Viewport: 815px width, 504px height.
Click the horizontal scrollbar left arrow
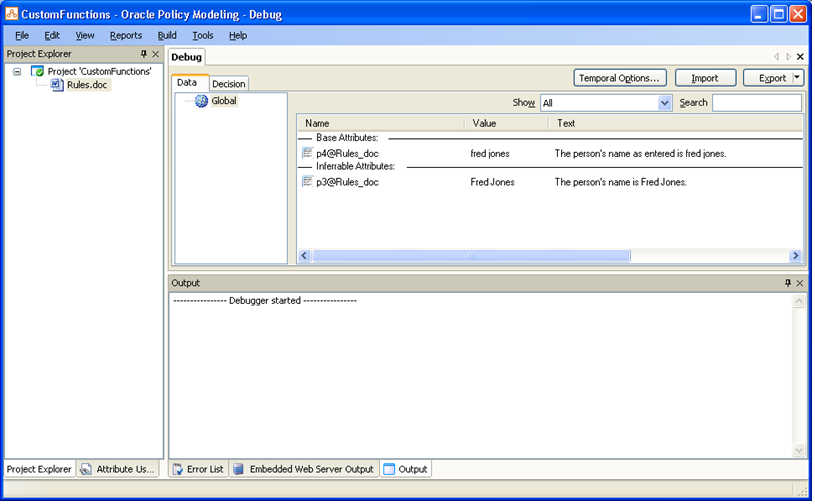(305, 255)
